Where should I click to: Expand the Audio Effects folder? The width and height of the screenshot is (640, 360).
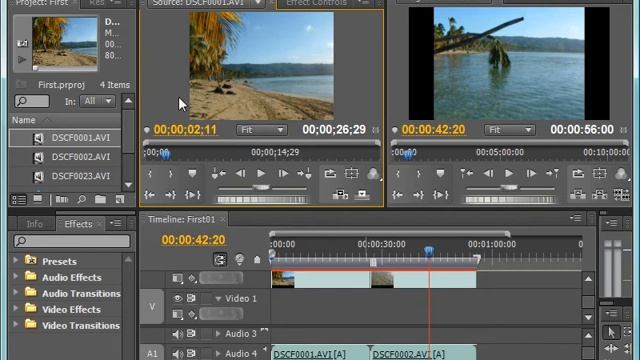pos(16,276)
